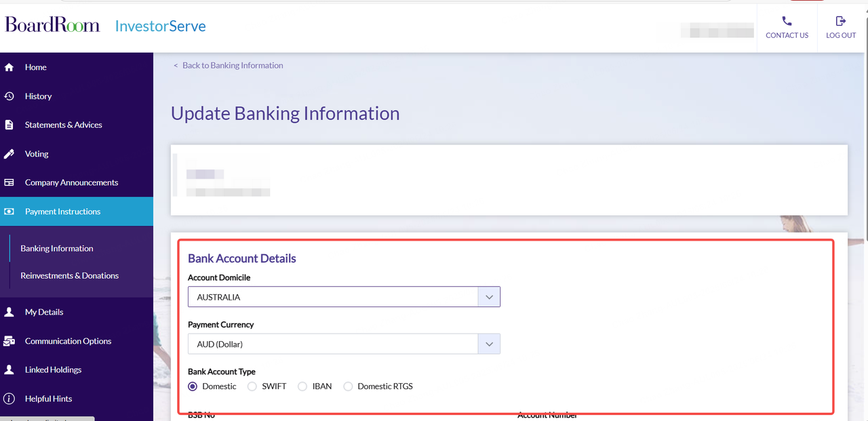The height and width of the screenshot is (421, 868).
Task: Open History in the sidebar menu
Action: tap(77, 96)
